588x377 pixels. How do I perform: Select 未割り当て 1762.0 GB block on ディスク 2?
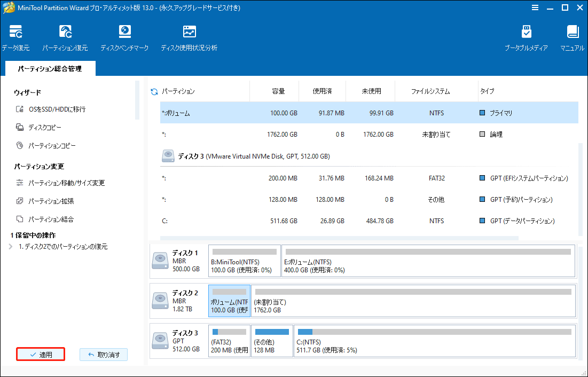click(412, 301)
